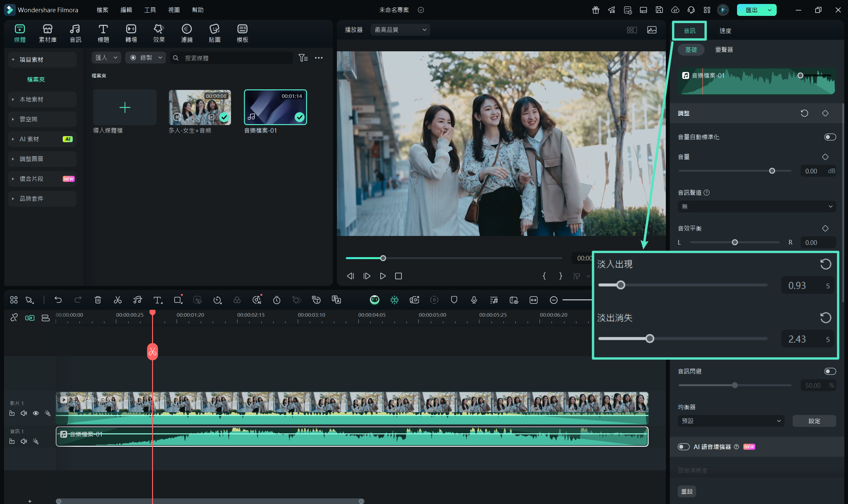Click the scissors split tool
This screenshot has height=504, width=848.
point(118,300)
